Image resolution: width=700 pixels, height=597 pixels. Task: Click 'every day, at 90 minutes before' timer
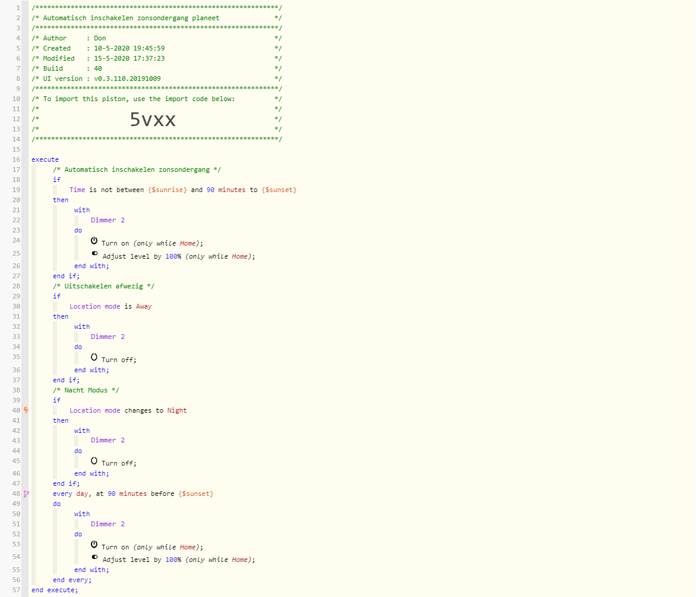click(113, 494)
